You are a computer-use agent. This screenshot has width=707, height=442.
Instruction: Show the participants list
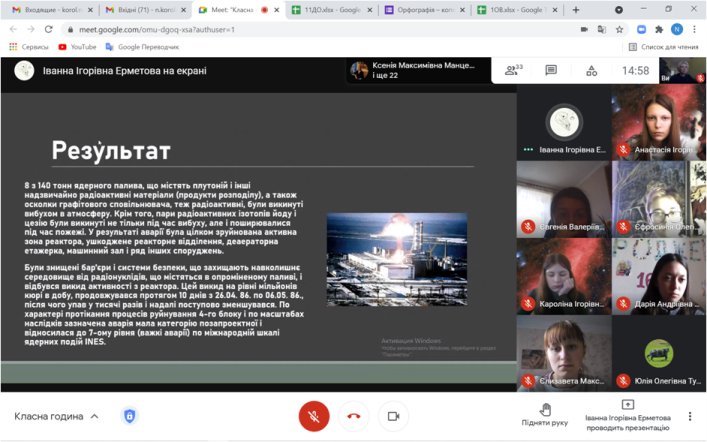pos(513,70)
